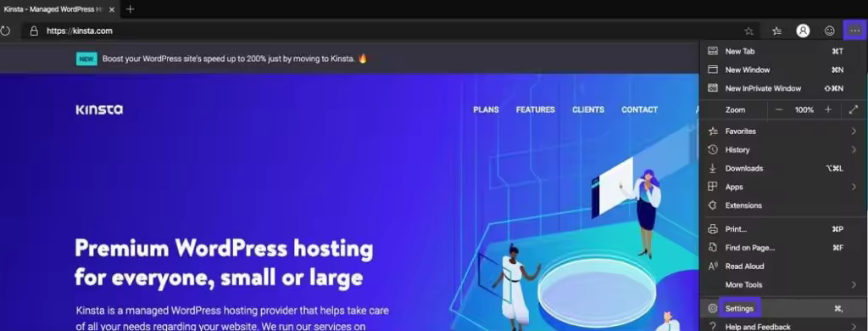Open the CONTACT navigation link
Image resolution: width=868 pixels, height=331 pixels.
point(639,109)
